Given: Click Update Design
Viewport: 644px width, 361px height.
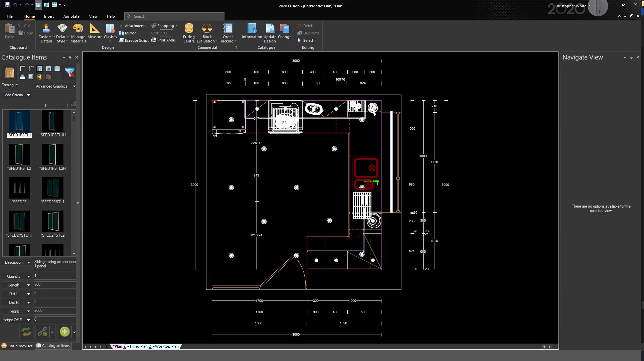Looking at the screenshot, I should click(270, 33).
